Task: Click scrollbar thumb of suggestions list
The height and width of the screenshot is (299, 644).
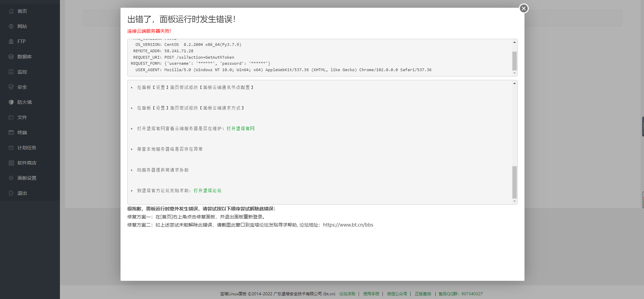Action: (x=514, y=182)
